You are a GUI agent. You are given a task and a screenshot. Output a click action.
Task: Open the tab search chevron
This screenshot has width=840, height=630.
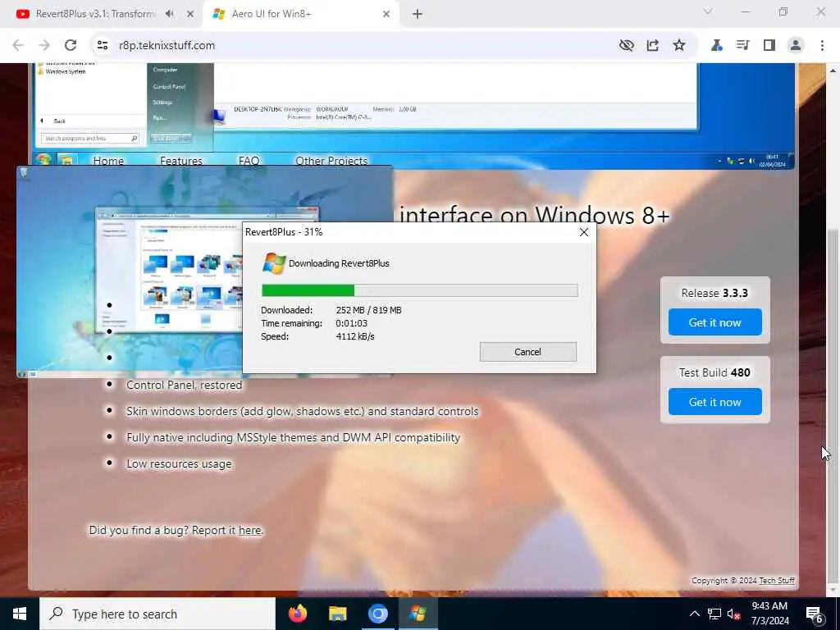click(708, 11)
